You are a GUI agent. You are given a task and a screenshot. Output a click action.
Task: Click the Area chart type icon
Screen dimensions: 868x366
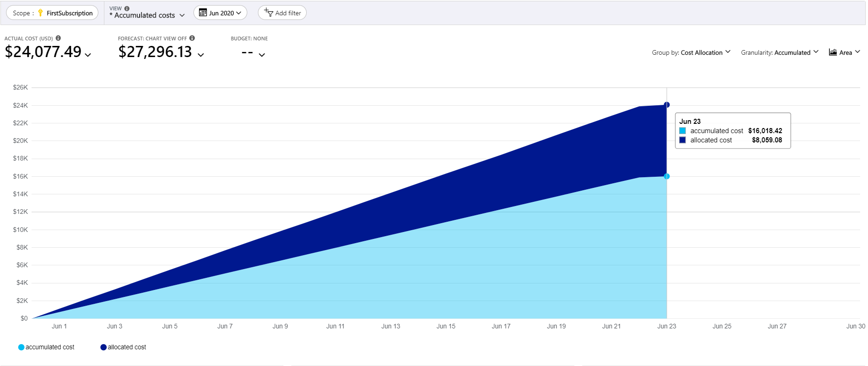tap(833, 52)
